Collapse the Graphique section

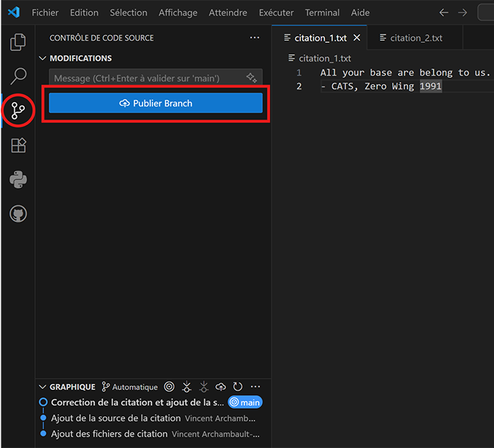(x=43, y=387)
